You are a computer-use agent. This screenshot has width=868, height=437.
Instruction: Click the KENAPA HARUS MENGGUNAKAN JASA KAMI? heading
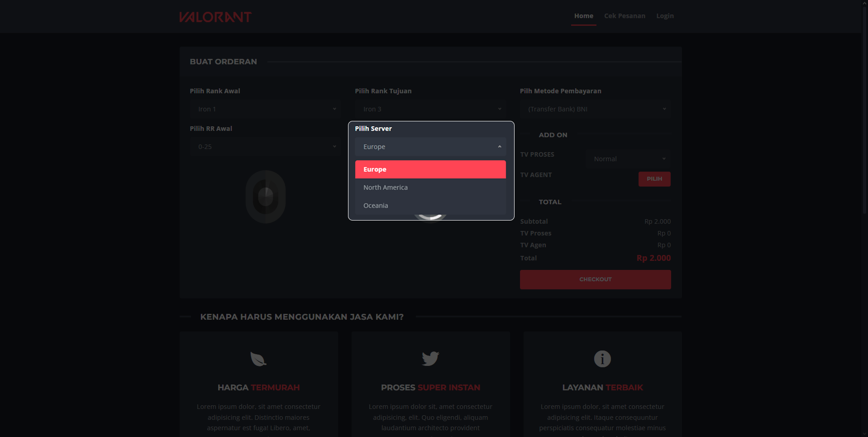pyautogui.click(x=302, y=317)
